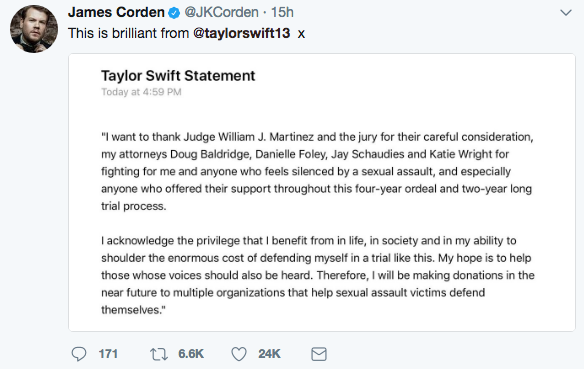This screenshot has width=584, height=369.
Task: Open the @taylorswift13 mention
Action: [x=241, y=33]
